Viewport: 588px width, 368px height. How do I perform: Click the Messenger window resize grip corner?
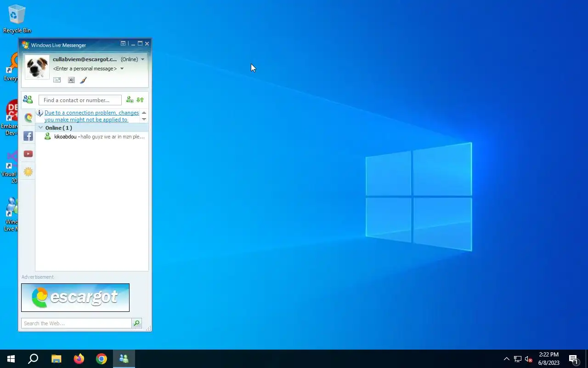point(148,328)
